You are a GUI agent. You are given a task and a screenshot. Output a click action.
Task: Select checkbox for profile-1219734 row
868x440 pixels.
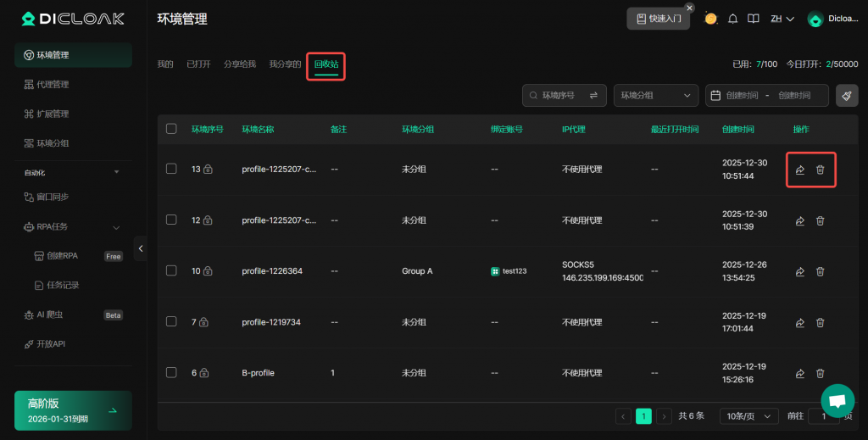[171, 321]
